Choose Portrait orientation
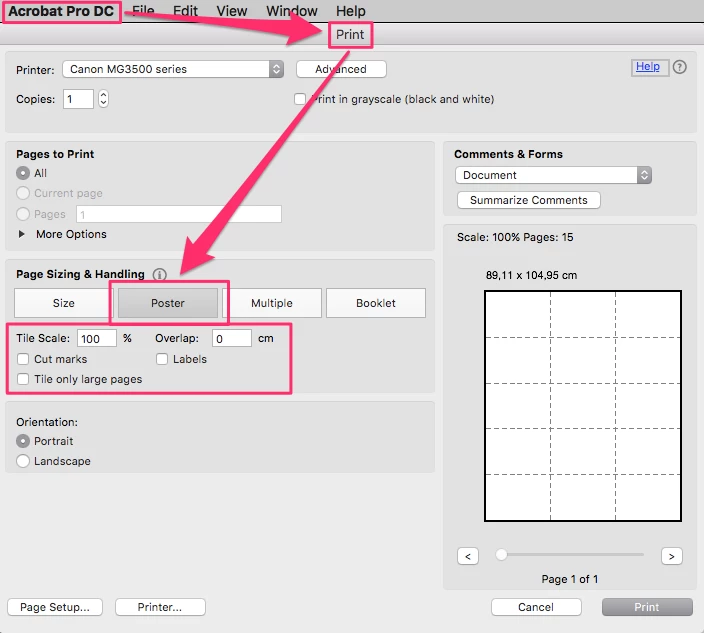This screenshot has width=704, height=633. click(x=23, y=441)
